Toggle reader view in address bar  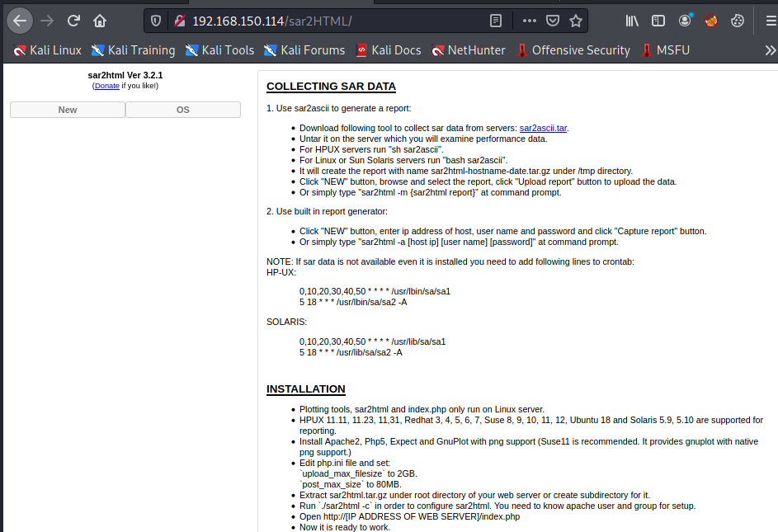click(x=495, y=21)
